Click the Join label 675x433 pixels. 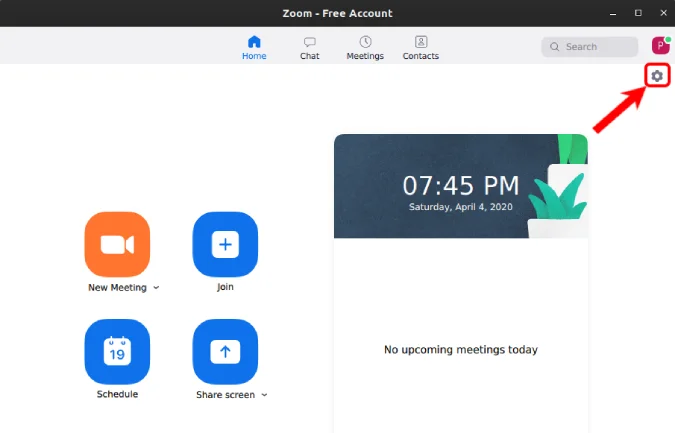coord(225,287)
